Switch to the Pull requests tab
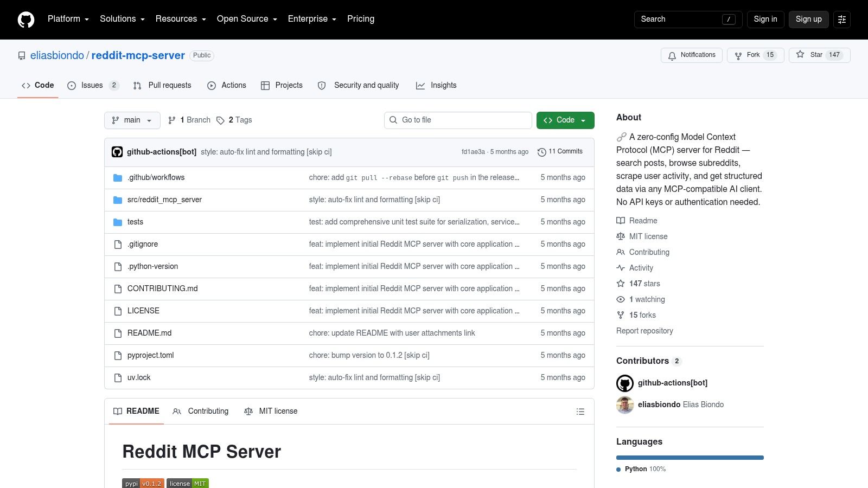Screen dimensions: 868x488 162,85
